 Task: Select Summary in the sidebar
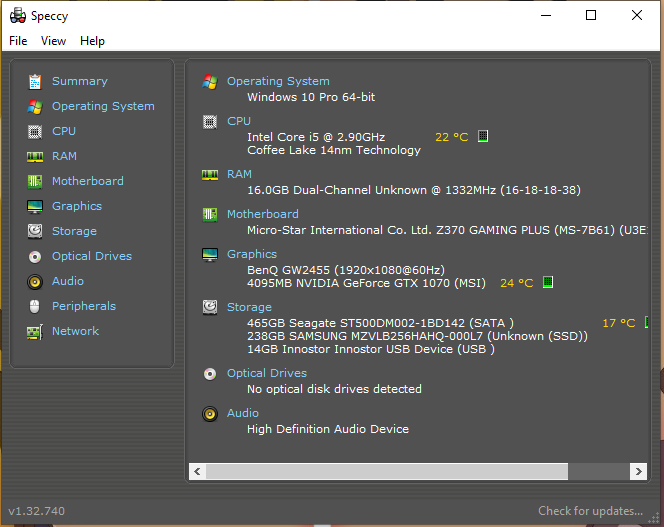pyautogui.click(x=80, y=81)
